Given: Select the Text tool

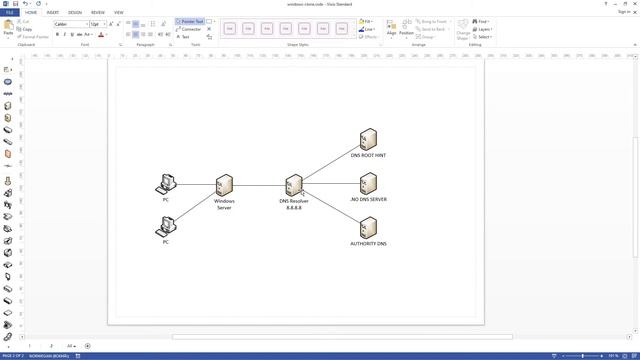Looking at the screenshot, I should point(183,37).
